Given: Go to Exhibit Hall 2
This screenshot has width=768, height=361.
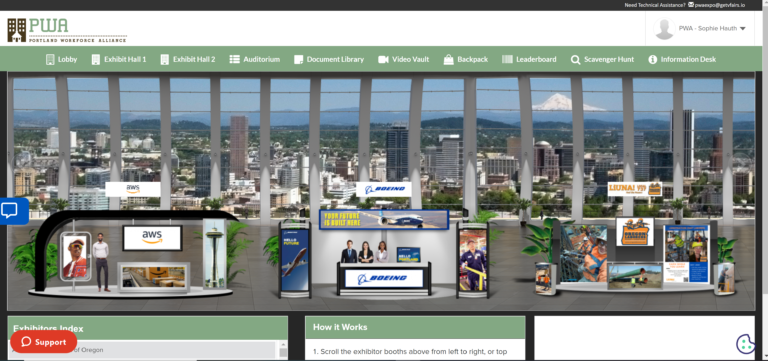Looking at the screenshot, I should click(188, 59).
